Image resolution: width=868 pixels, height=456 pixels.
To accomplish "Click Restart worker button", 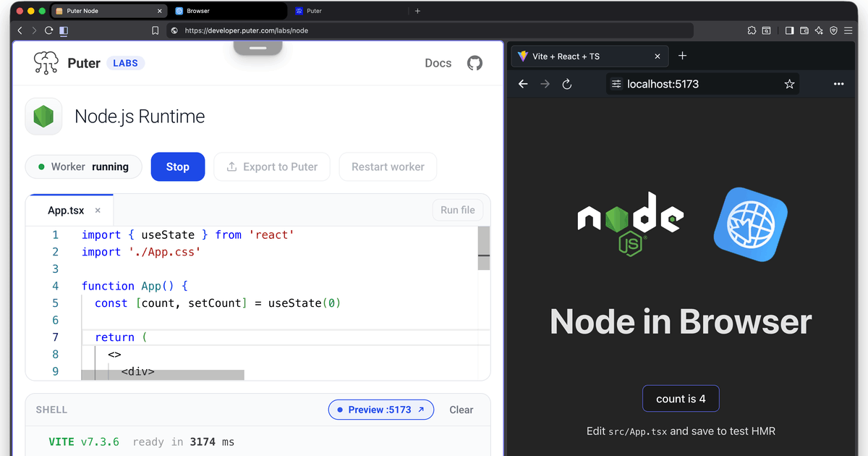I will [x=388, y=166].
